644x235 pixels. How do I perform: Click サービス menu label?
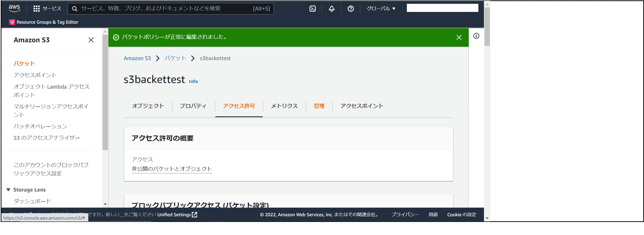52,8
